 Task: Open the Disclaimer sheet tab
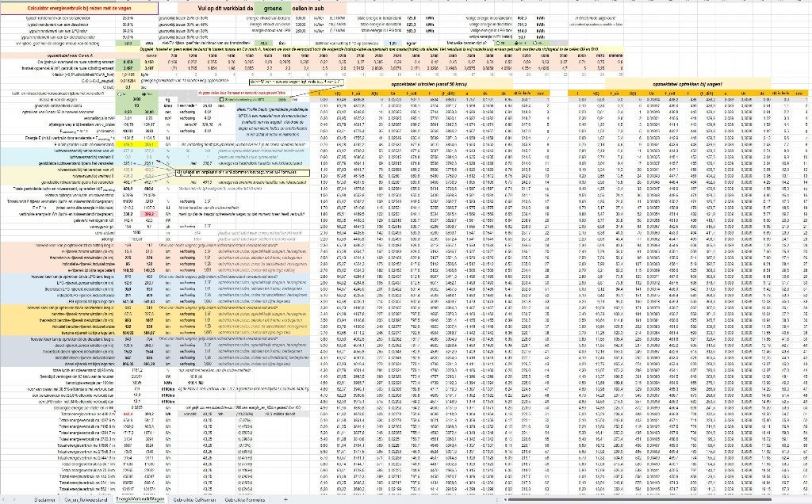point(44,500)
